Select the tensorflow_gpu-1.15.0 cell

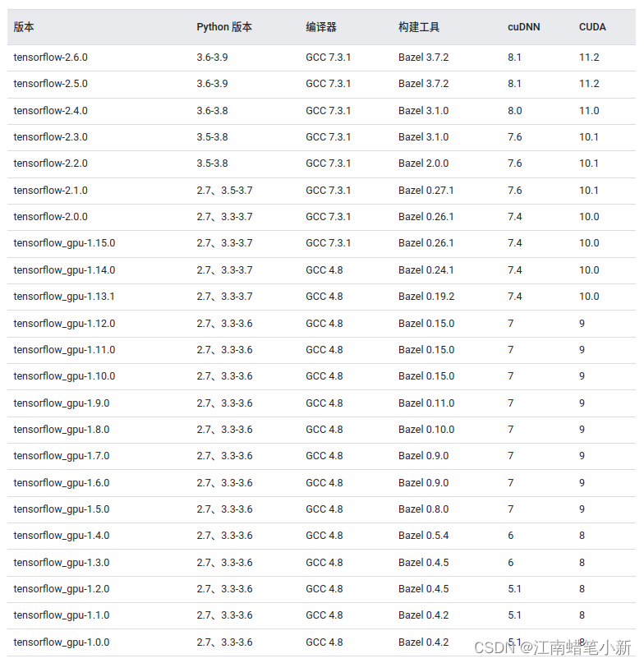pyautogui.click(x=64, y=243)
